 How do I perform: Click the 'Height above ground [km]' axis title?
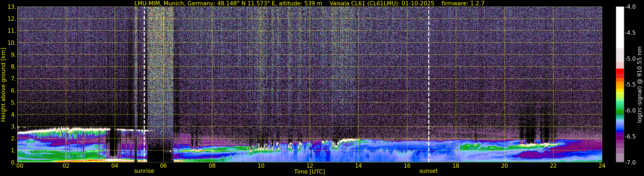(x=3, y=85)
